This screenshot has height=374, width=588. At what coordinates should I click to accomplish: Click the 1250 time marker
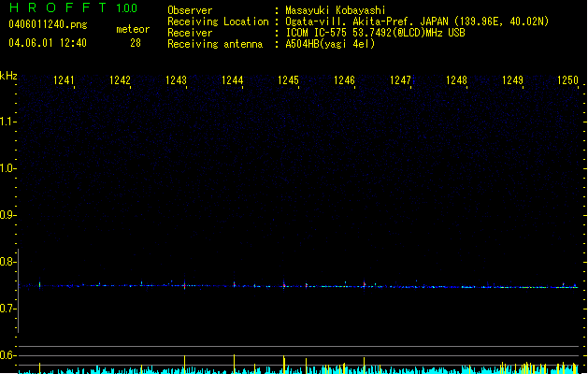(x=567, y=80)
